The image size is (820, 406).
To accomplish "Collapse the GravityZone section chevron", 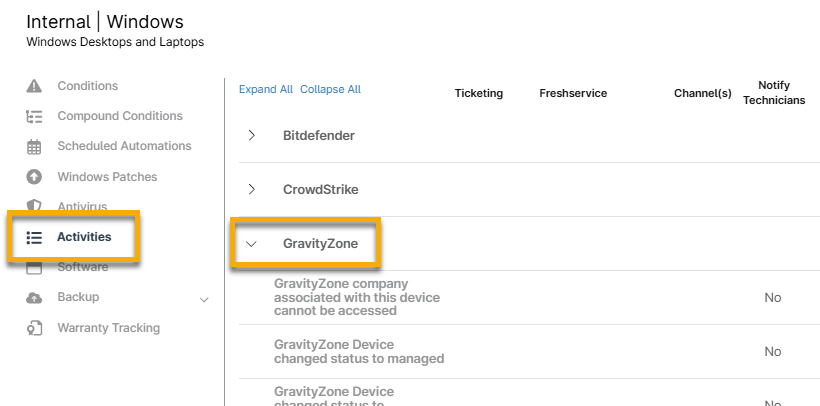I will 251,243.
